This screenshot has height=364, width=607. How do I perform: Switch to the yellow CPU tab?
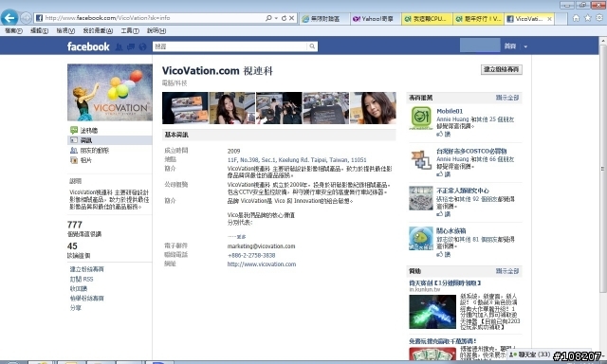(x=427, y=19)
